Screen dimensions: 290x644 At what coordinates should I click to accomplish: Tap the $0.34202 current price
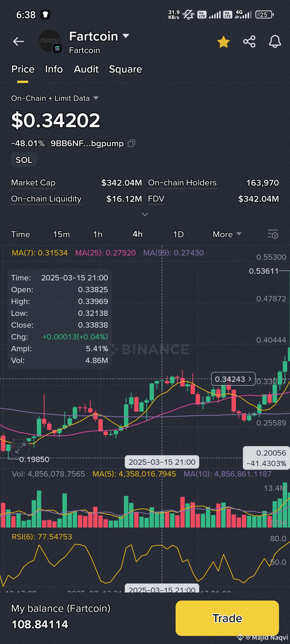click(x=56, y=120)
